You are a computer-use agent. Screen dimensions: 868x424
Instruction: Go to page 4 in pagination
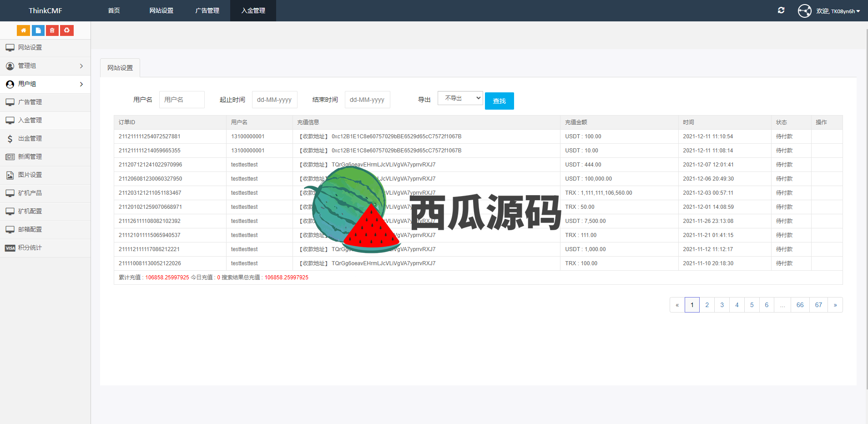737,305
